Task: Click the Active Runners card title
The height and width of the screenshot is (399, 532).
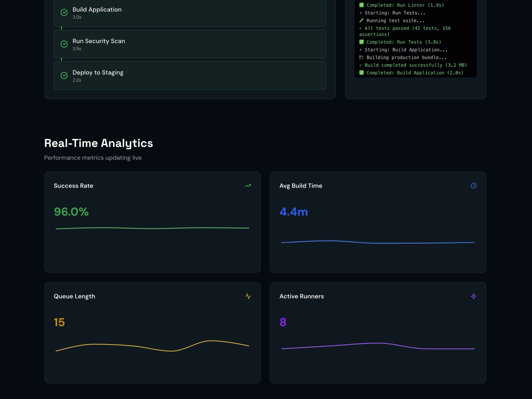Action: point(302,296)
